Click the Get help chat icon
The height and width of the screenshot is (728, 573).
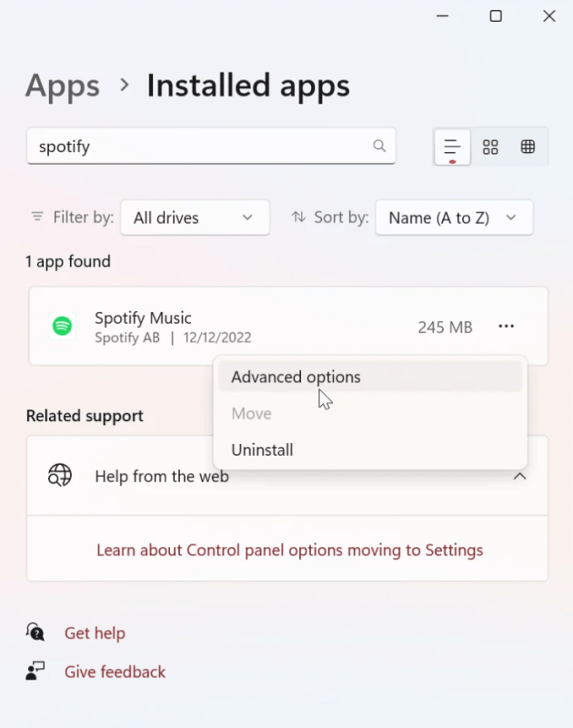coord(35,632)
